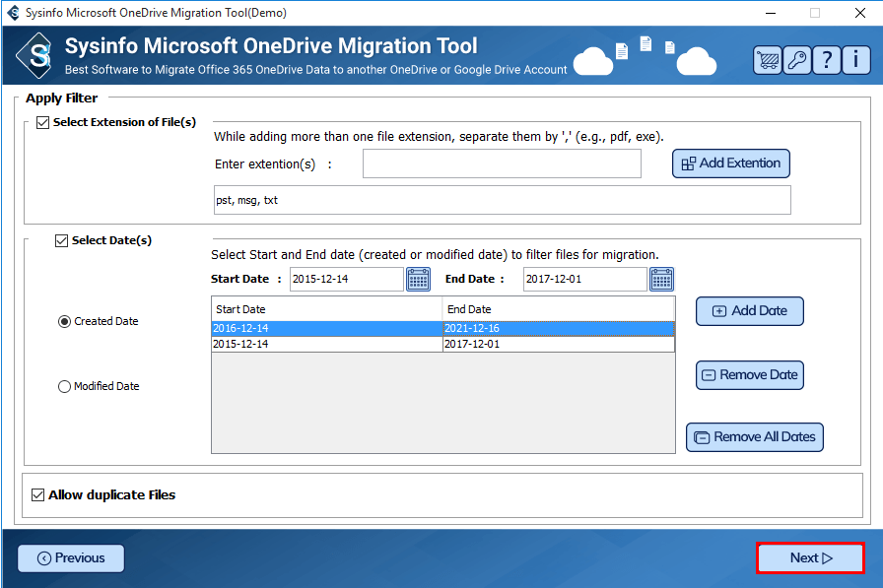The width and height of the screenshot is (883, 588).
Task: Choose the Modified Date radio option
Action: point(65,387)
